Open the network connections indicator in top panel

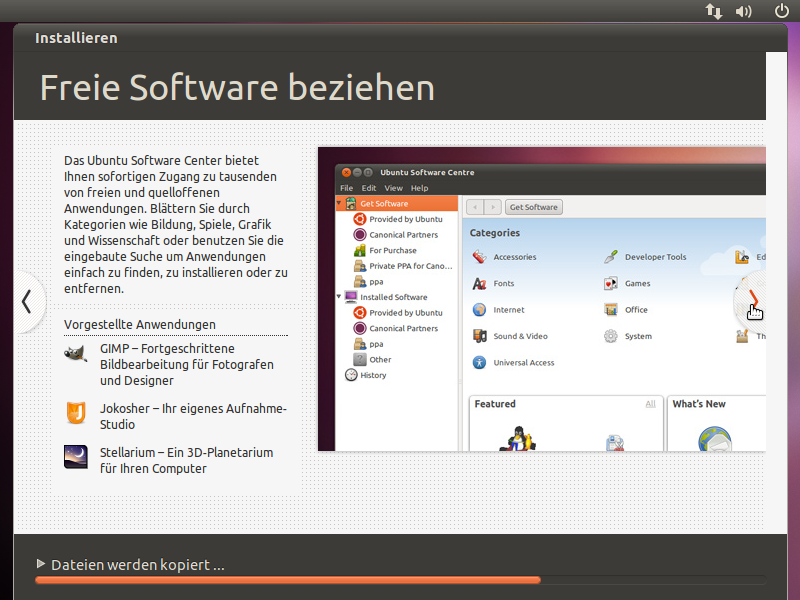click(x=714, y=11)
